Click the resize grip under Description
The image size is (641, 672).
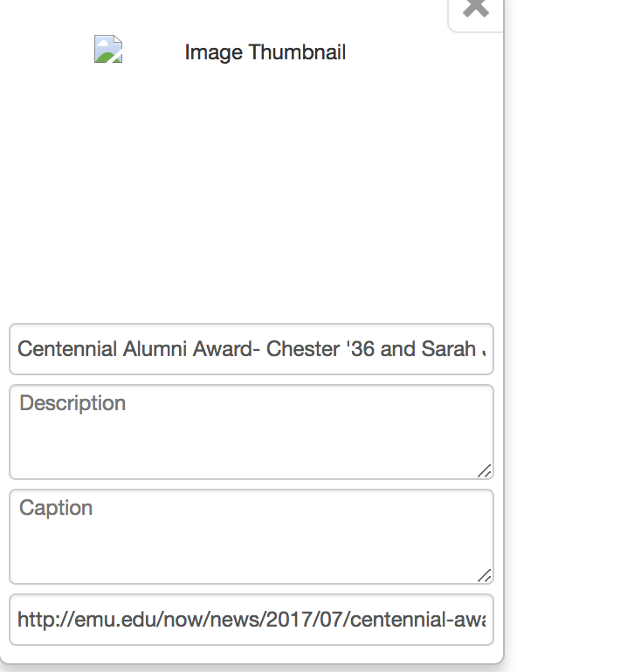[485, 471]
